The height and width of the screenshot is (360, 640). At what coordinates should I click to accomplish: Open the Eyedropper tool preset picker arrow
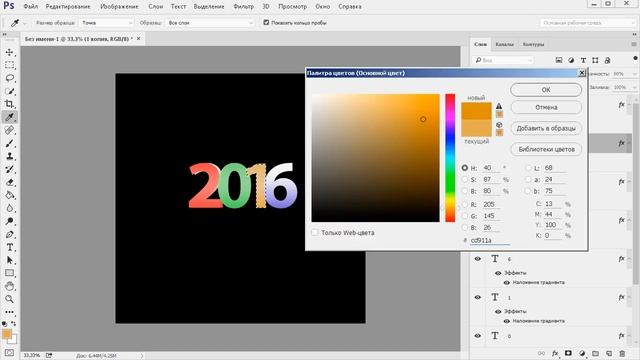[x=24, y=23]
